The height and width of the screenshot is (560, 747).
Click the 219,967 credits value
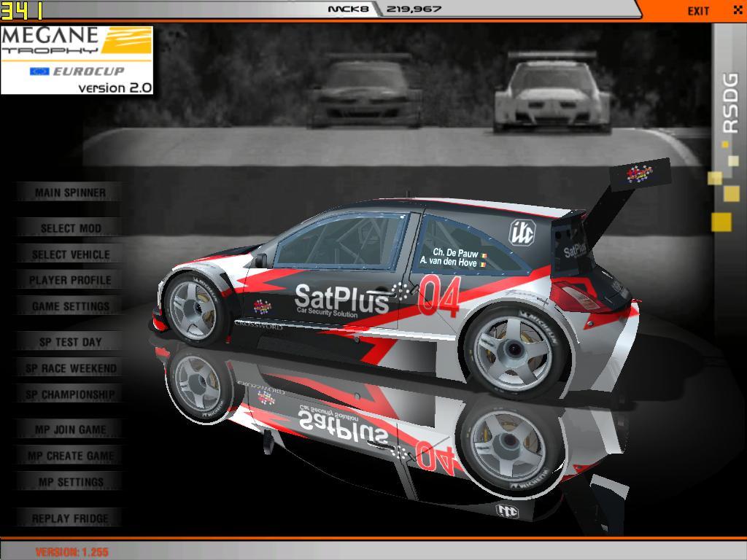pyautogui.click(x=414, y=9)
